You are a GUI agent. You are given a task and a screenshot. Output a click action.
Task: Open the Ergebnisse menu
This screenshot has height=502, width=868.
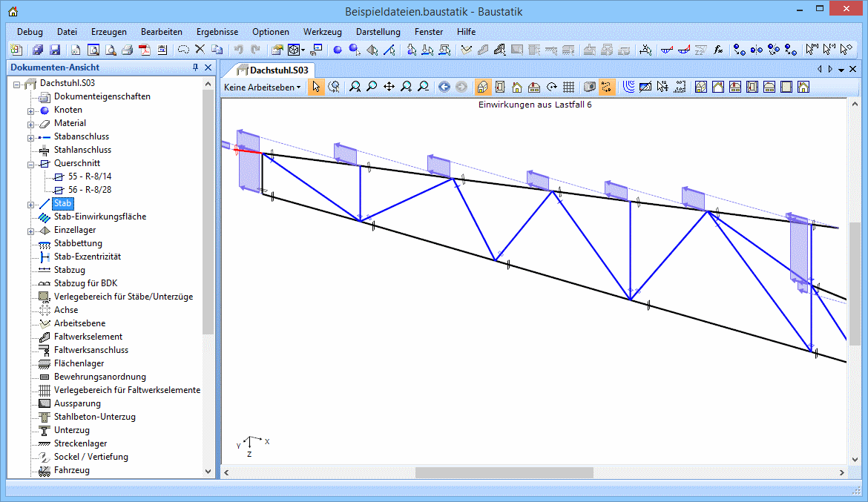coord(217,32)
